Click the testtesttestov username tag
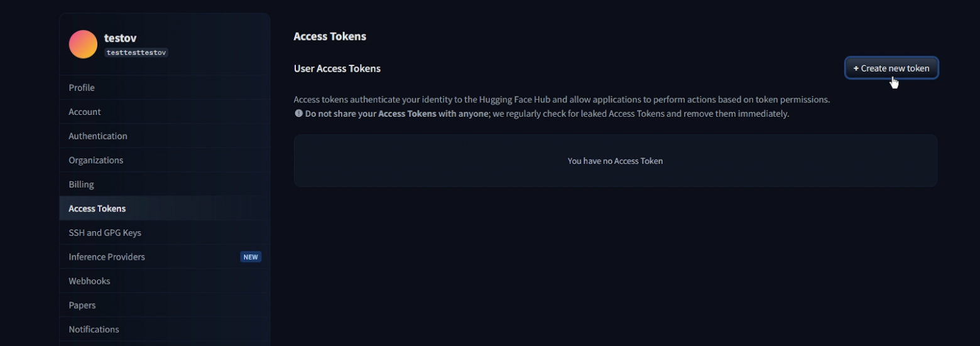This screenshot has height=346, width=980. point(136,53)
